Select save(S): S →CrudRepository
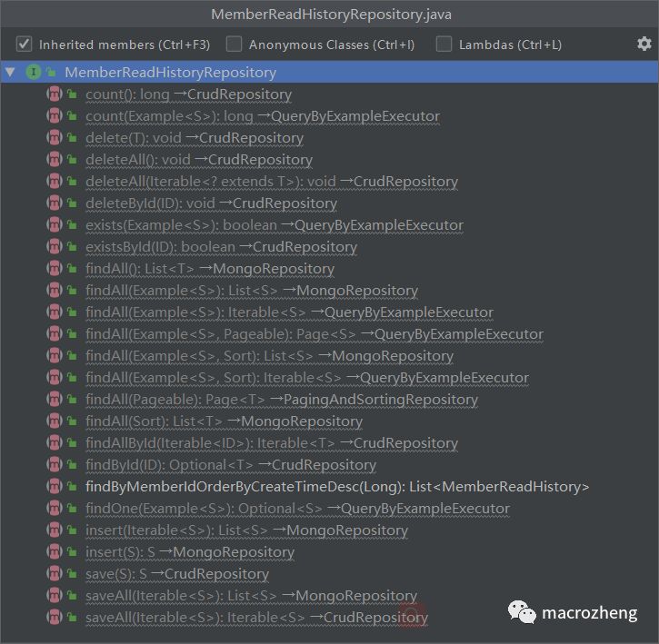This screenshot has width=659, height=644. pyautogui.click(x=177, y=574)
